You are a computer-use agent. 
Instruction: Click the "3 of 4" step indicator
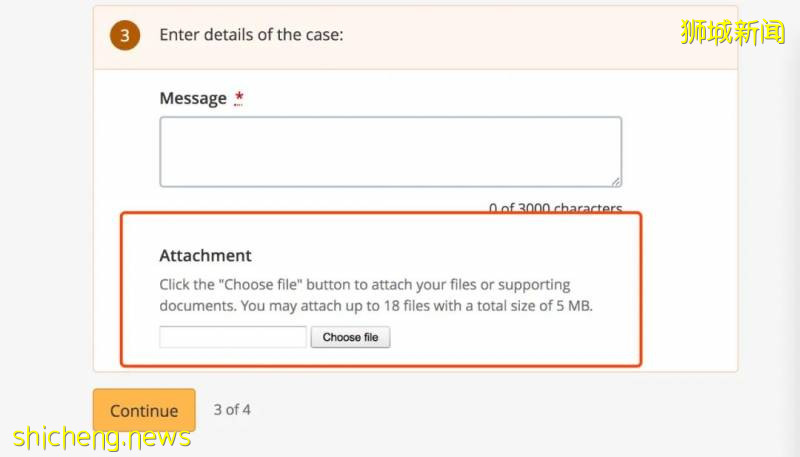232,409
